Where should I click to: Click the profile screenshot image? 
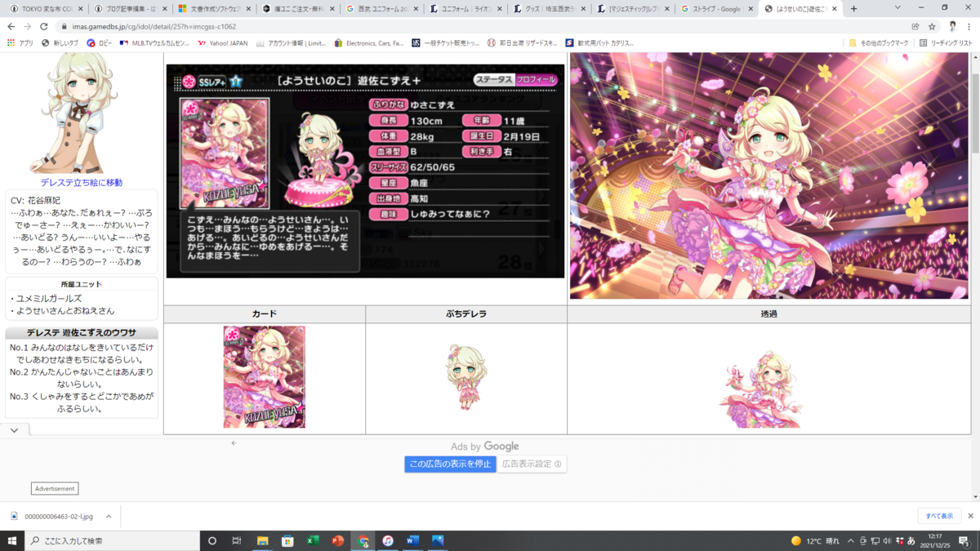pos(365,171)
